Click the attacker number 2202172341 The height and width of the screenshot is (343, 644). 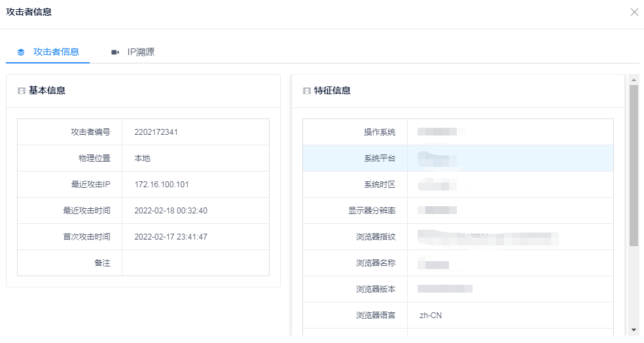pyautogui.click(x=156, y=132)
